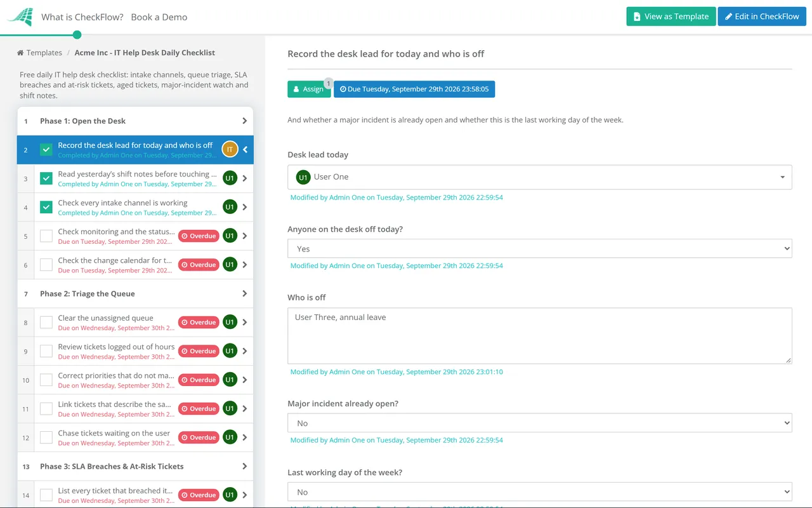
Task: Click the Due Tuesday, September 29th 2026 button
Action: tap(414, 89)
